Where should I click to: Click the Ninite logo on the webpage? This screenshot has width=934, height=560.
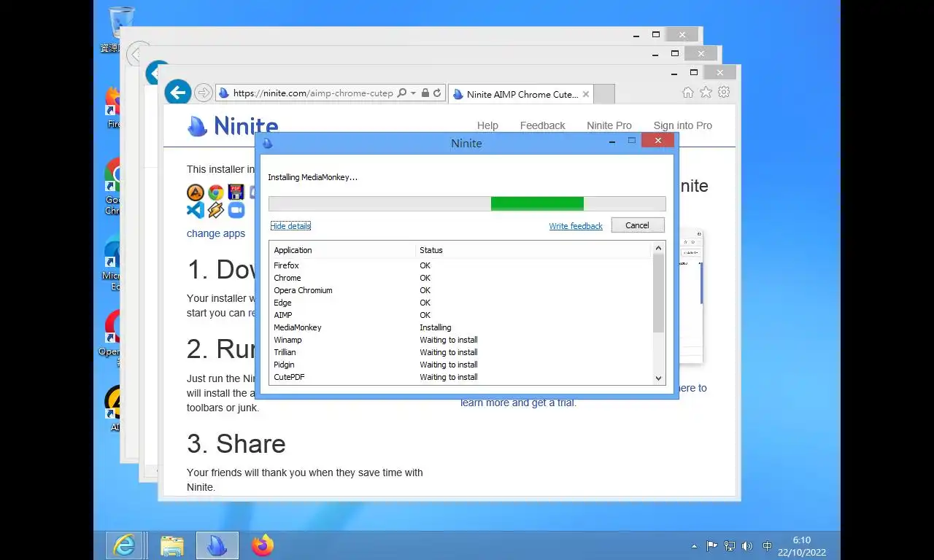click(233, 126)
